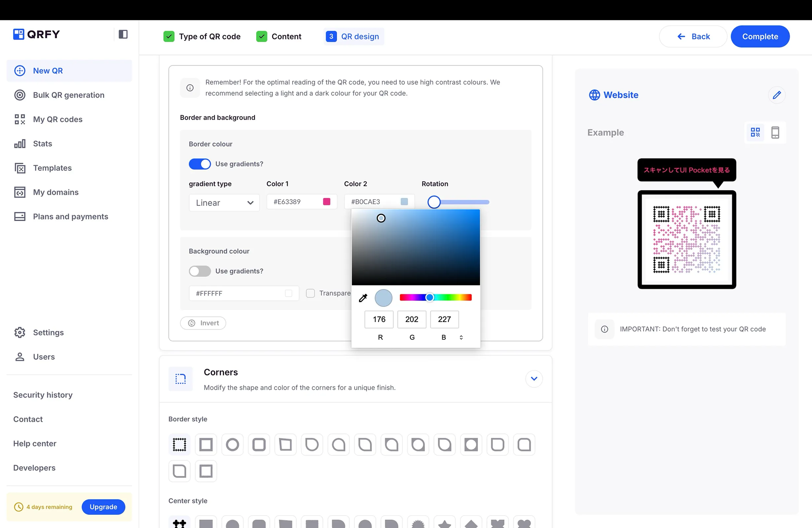Image resolution: width=812 pixels, height=528 pixels.
Task: Select the skewed quadrilateral border style
Action: click(286, 445)
